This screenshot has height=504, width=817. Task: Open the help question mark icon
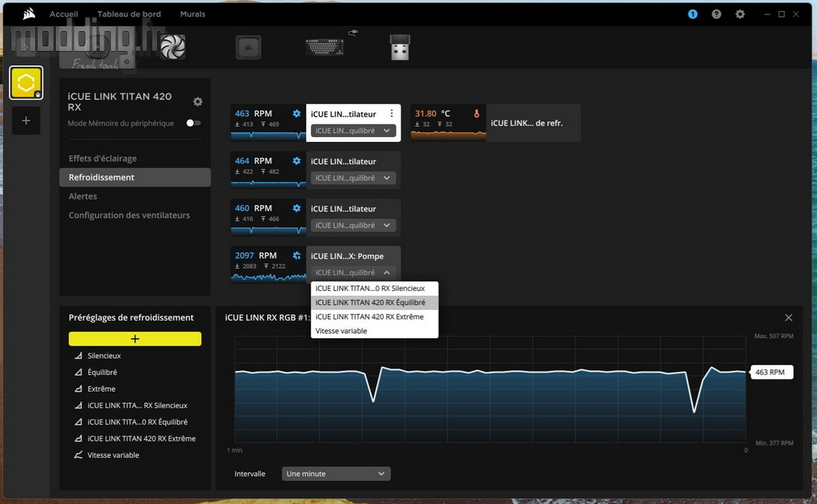click(x=716, y=14)
